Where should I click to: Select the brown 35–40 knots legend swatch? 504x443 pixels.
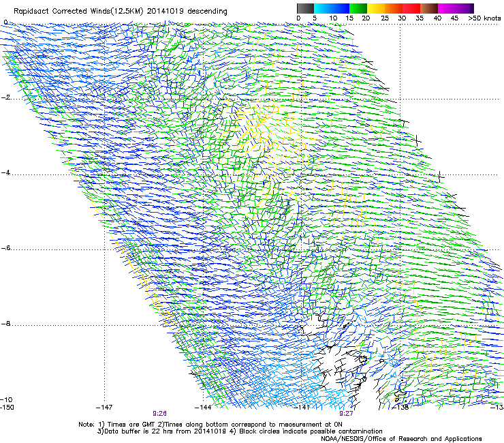[x=429, y=8]
